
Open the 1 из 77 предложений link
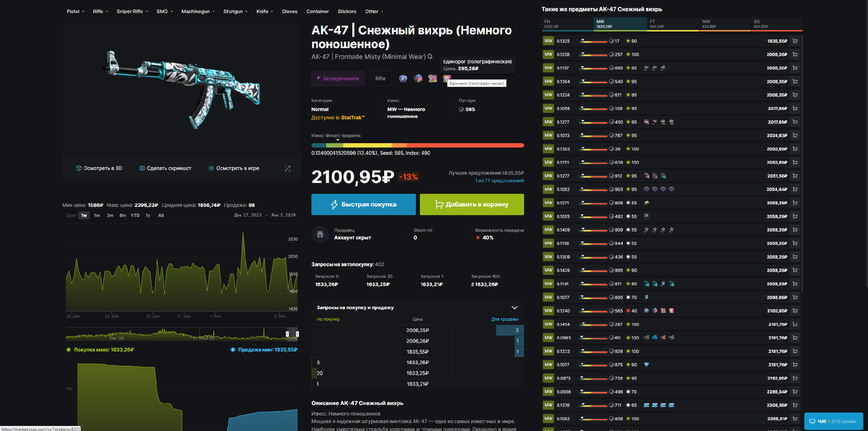point(499,181)
